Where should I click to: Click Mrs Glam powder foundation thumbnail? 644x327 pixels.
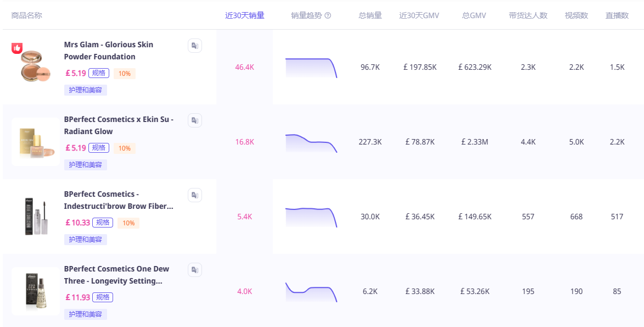35,67
